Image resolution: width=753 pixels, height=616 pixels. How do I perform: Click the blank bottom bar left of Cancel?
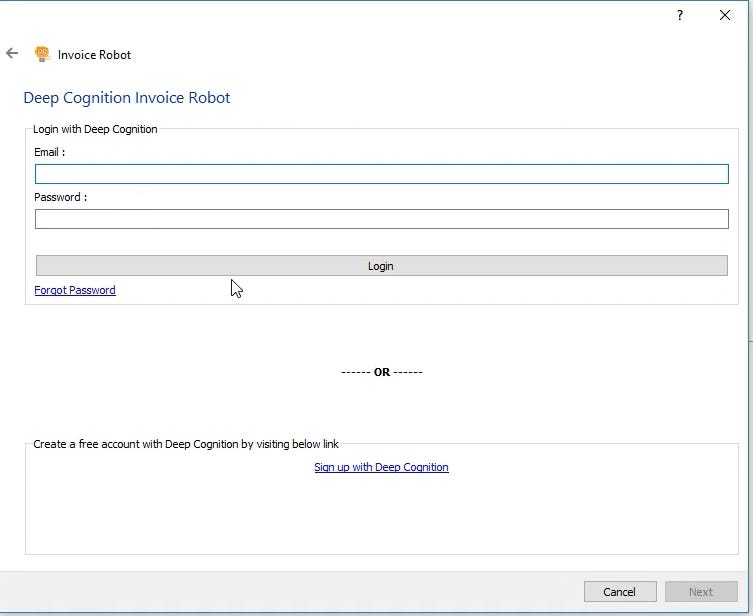click(x=288, y=592)
